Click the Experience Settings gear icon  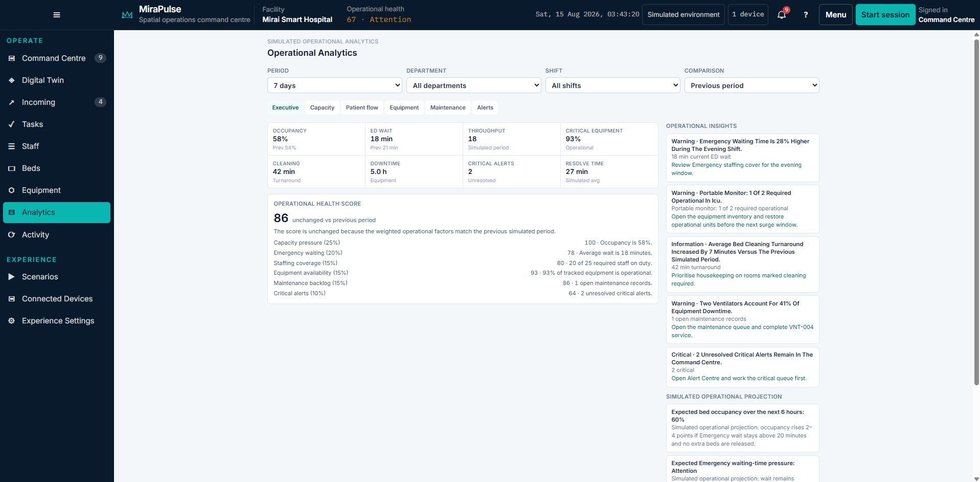[12, 321]
